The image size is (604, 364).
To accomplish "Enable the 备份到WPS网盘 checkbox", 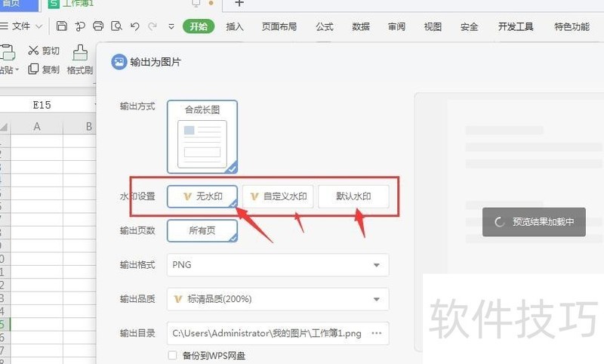I will pyautogui.click(x=173, y=355).
